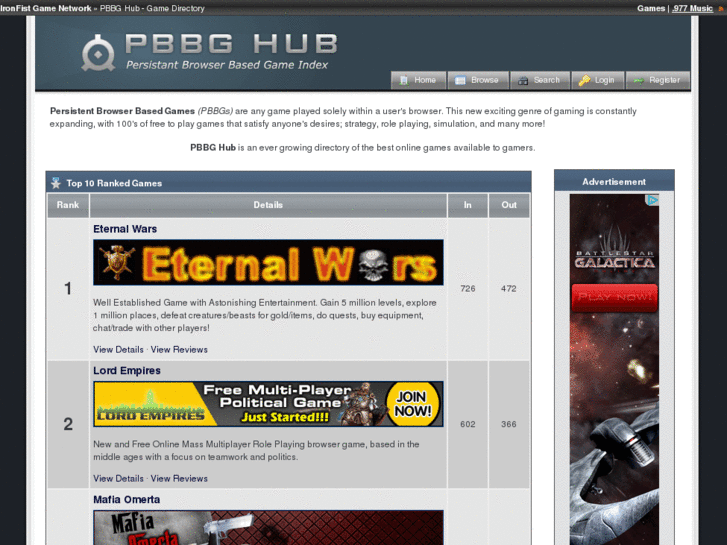Open the Games link in top bar
The height and width of the screenshot is (545, 727).
pyautogui.click(x=651, y=8)
